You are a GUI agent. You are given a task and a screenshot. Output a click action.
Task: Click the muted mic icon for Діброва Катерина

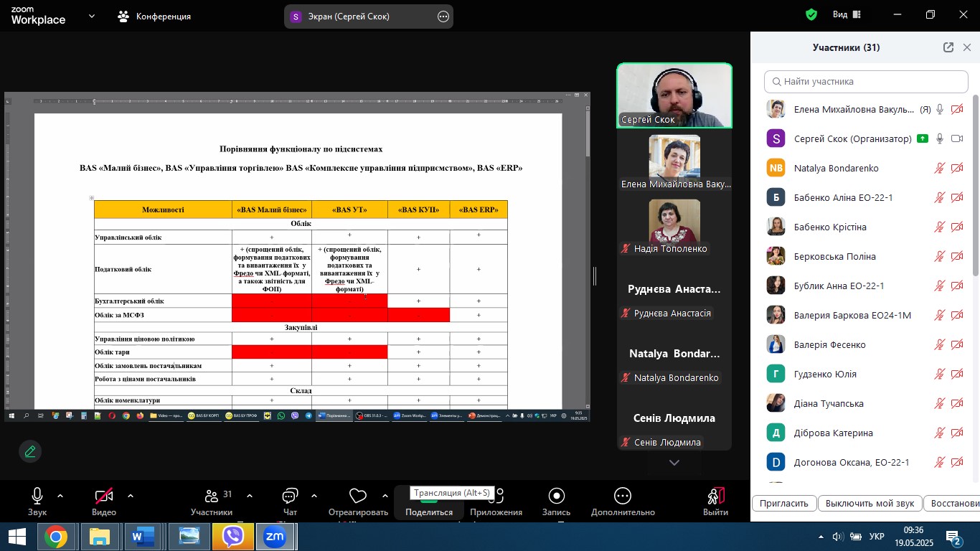tap(940, 433)
